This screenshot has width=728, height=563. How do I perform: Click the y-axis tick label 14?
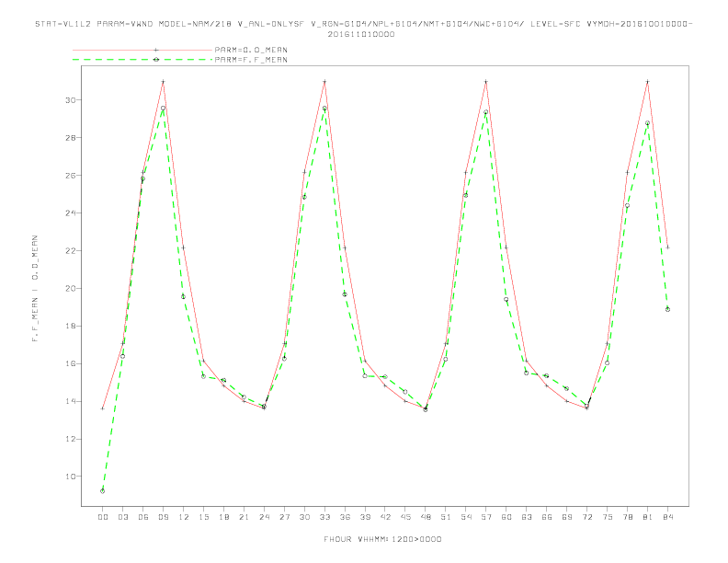pyautogui.click(x=70, y=401)
